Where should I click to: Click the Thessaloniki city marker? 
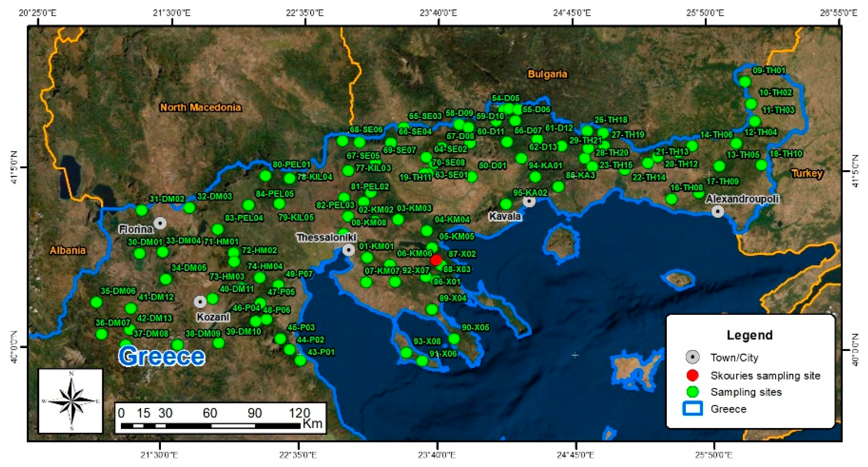tap(348, 250)
